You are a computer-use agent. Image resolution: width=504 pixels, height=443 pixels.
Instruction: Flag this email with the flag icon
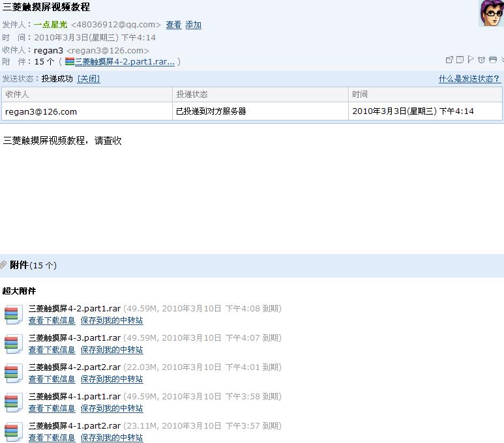pos(470,60)
